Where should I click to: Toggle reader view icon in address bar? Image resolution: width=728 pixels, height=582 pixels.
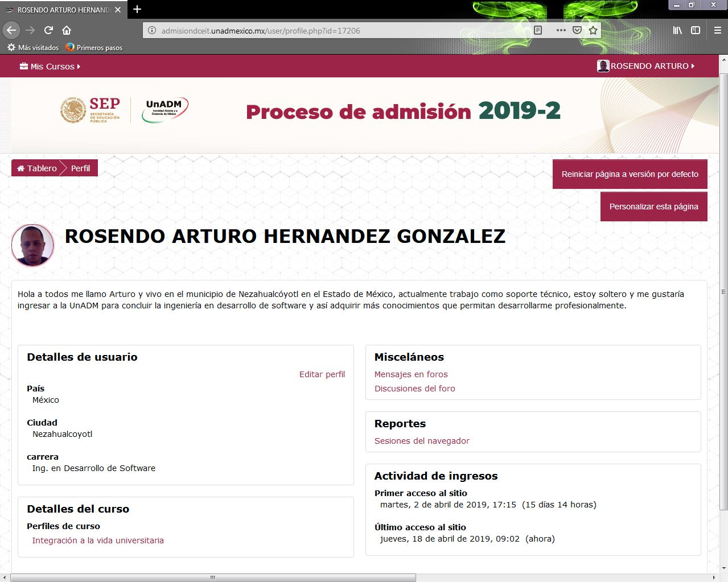point(537,31)
